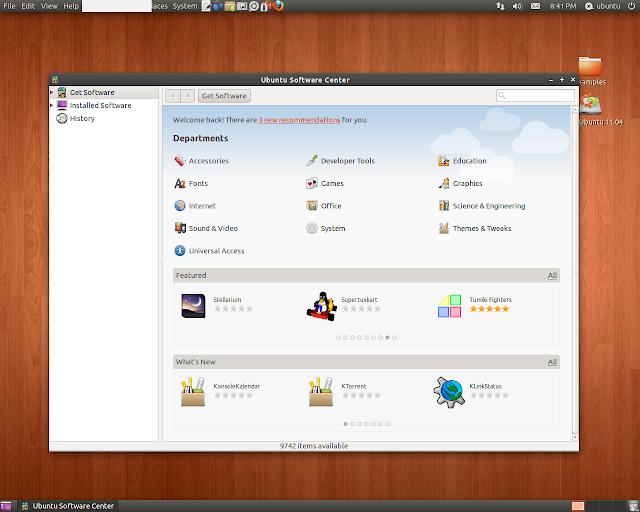Open the volume indicator in panel
Image resolution: width=640 pixels, height=512 pixels.
pyautogui.click(x=517, y=6)
